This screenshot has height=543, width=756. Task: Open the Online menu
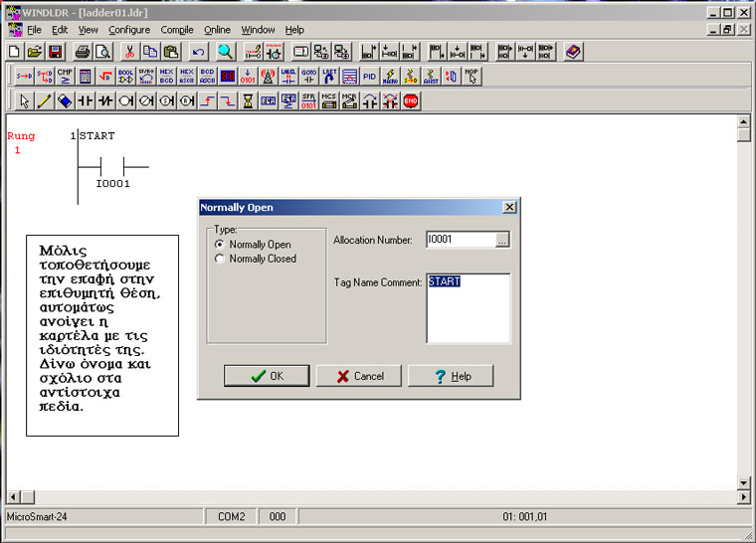point(217,30)
